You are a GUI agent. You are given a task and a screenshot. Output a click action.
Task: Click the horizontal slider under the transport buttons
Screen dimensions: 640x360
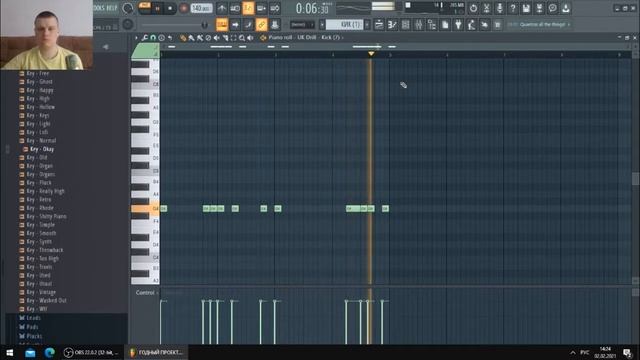click(175, 25)
